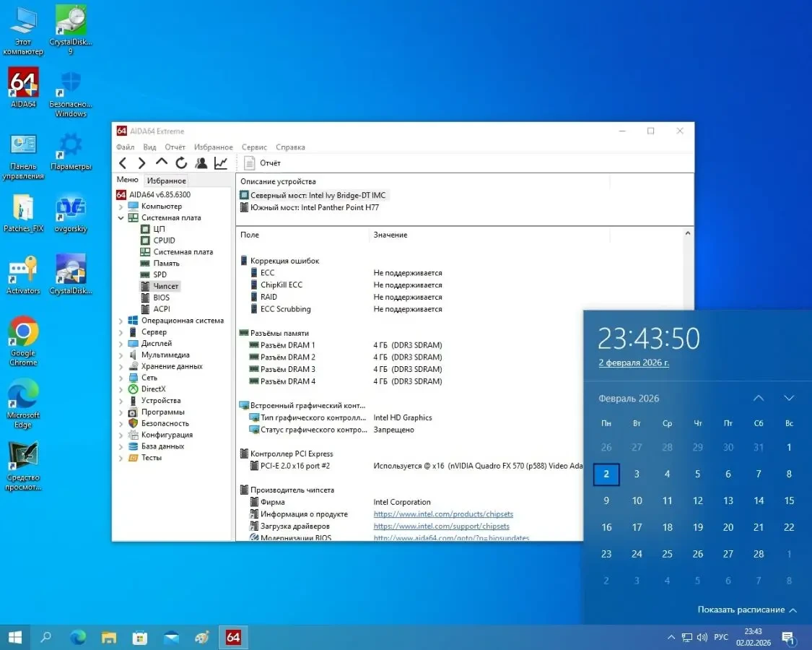The image size is (812, 650).
Task: Go to previous month in calendar
Action: click(759, 398)
